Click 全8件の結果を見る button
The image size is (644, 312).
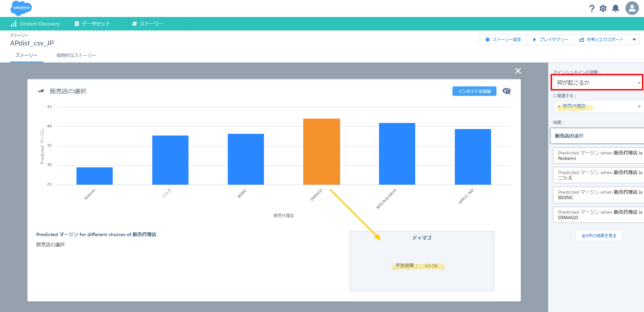[599, 235]
